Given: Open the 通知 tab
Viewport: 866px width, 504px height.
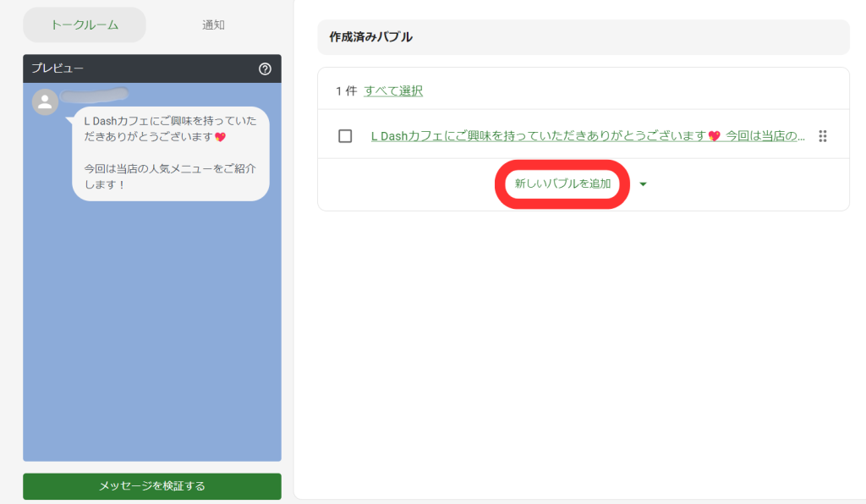Looking at the screenshot, I should tap(213, 25).
